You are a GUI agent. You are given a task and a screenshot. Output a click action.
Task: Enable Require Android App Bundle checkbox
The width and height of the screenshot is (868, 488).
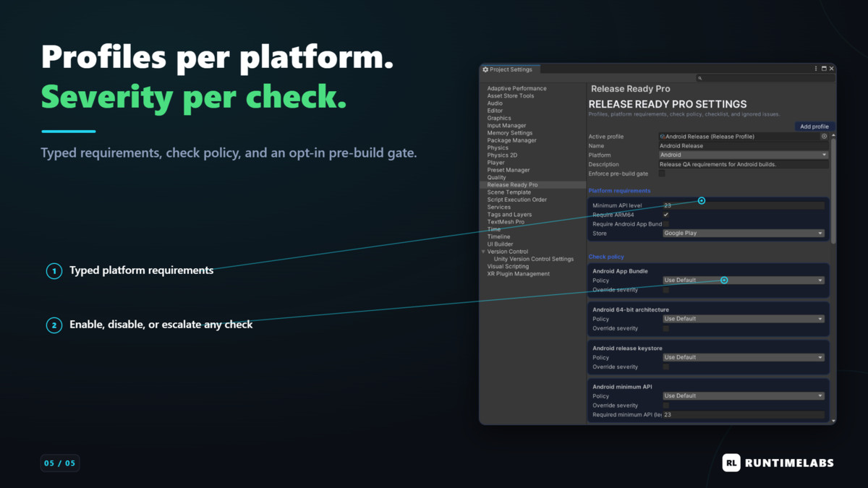(665, 224)
